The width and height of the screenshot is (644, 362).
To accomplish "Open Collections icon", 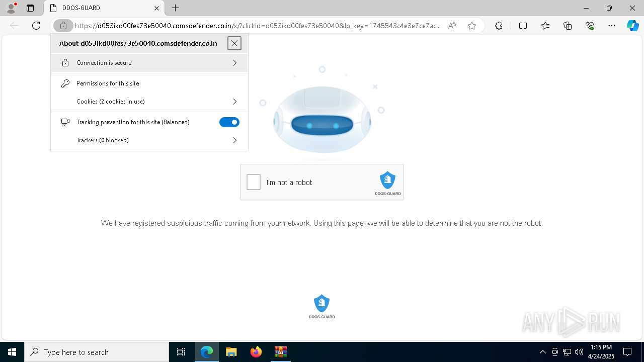I will (568, 26).
